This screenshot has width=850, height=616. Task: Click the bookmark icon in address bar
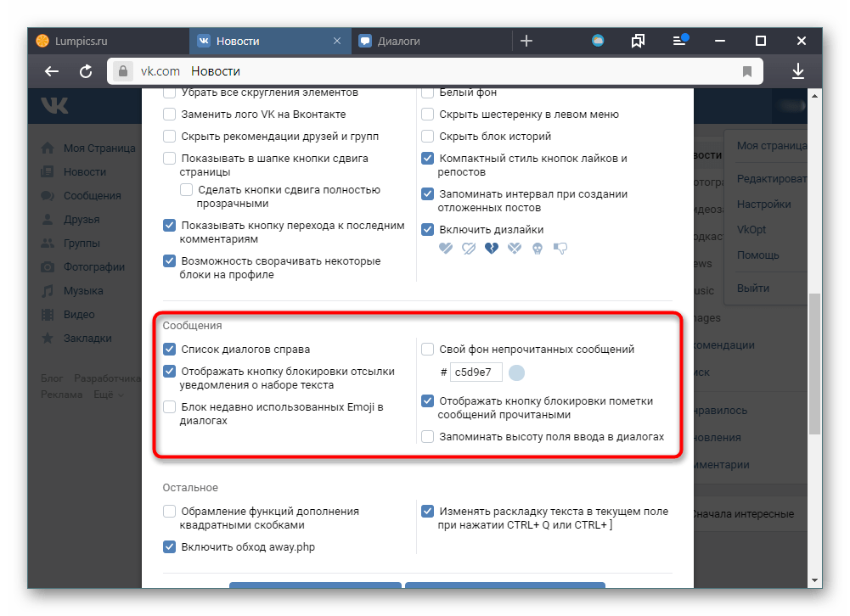coord(747,71)
